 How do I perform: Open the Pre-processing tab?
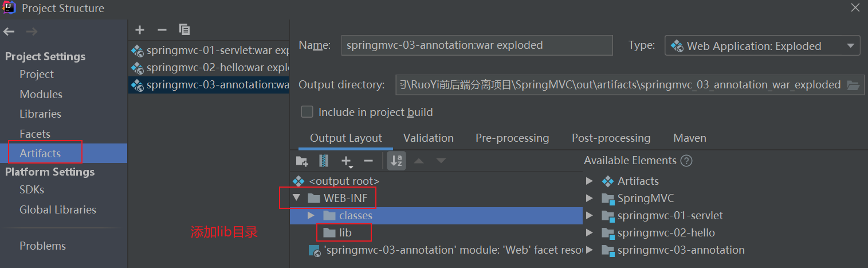(x=512, y=138)
